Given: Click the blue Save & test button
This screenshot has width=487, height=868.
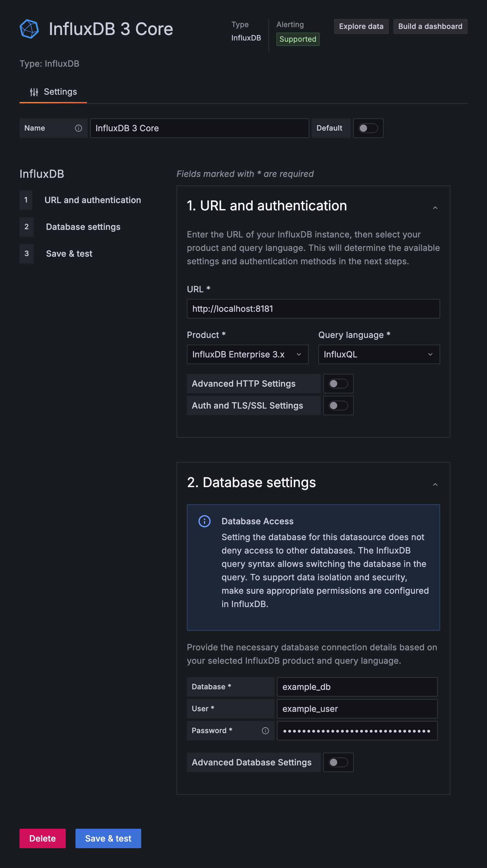Looking at the screenshot, I should click(x=108, y=838).
